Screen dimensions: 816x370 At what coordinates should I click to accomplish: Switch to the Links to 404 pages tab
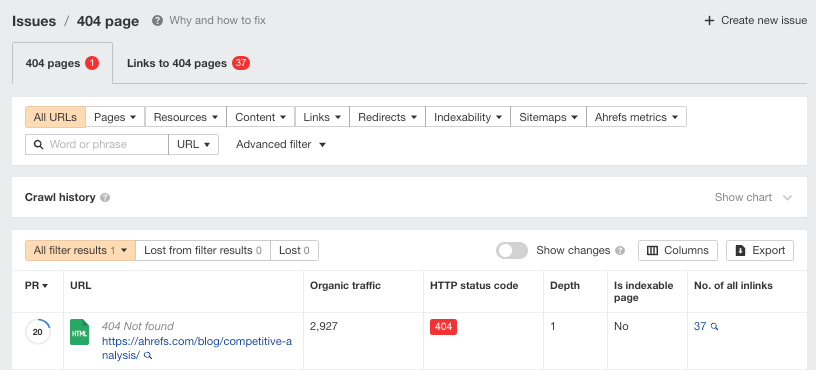(188, 63)
